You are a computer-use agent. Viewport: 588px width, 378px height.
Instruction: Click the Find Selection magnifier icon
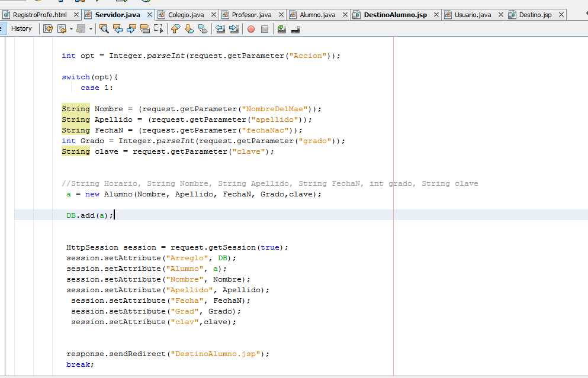[x=104, y=29]
